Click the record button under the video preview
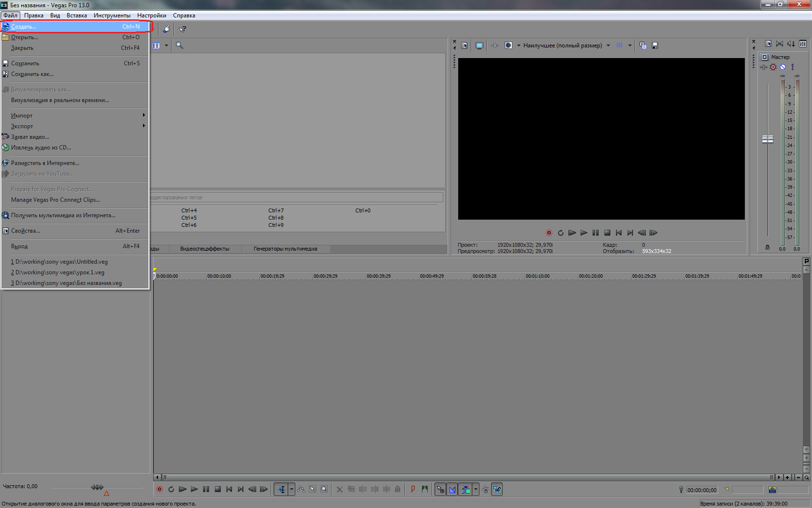This screenshot has height=508, width=812. [549, 233]
